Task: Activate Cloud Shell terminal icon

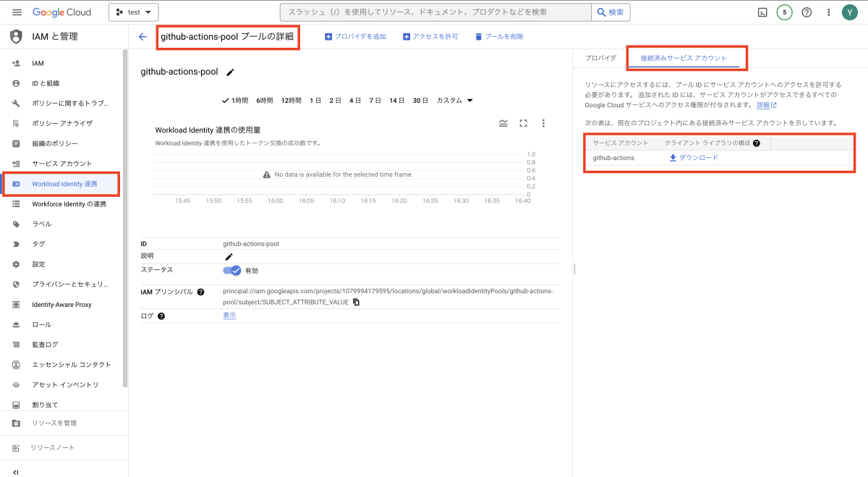Action: coord(762,12)
